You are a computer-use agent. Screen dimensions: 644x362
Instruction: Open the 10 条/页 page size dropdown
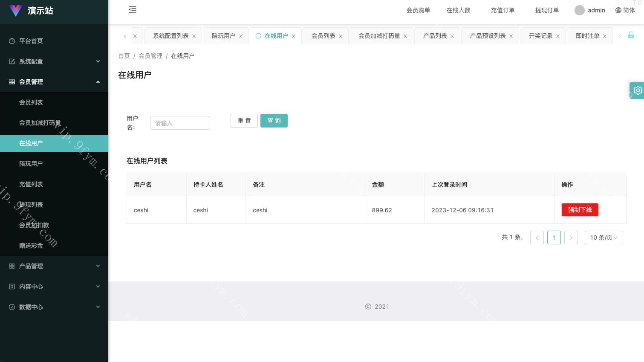click(604, 237)
